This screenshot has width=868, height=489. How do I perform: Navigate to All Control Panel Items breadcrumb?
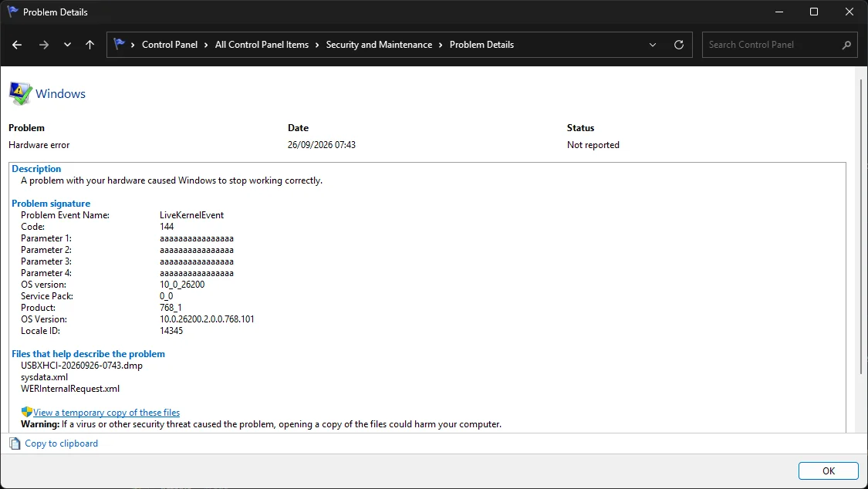(262, 45)
